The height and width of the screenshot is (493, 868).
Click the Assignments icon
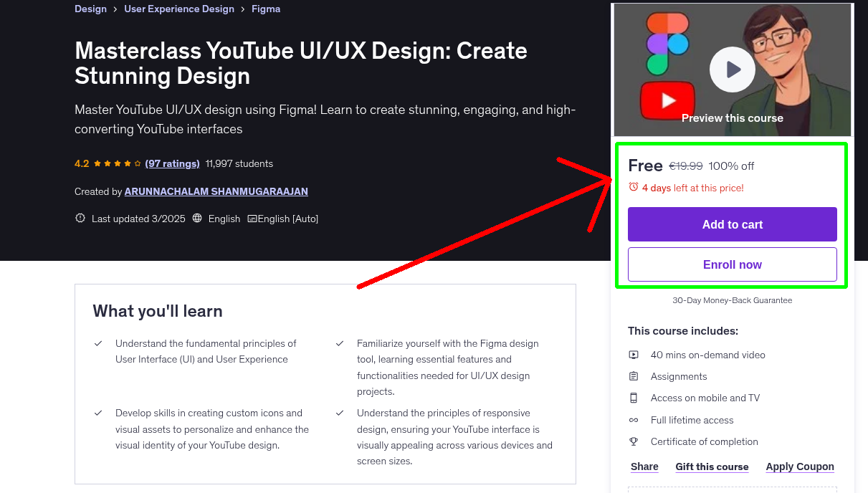click(x=634, y=375)
